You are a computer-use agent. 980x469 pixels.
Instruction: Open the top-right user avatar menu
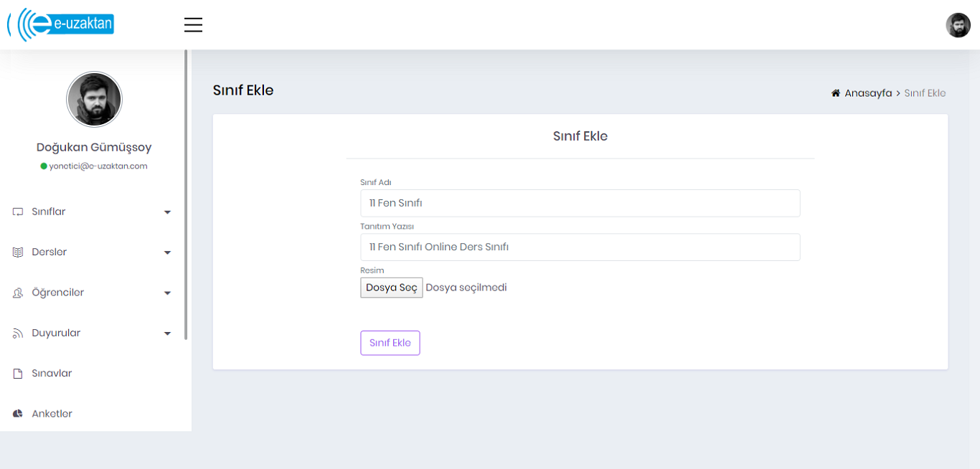958,25
